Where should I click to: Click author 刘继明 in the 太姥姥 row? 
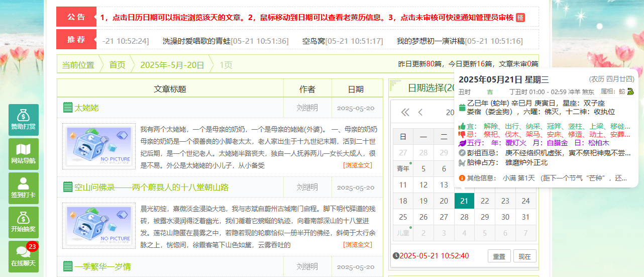pyautogui.click(x=307, y=108)
